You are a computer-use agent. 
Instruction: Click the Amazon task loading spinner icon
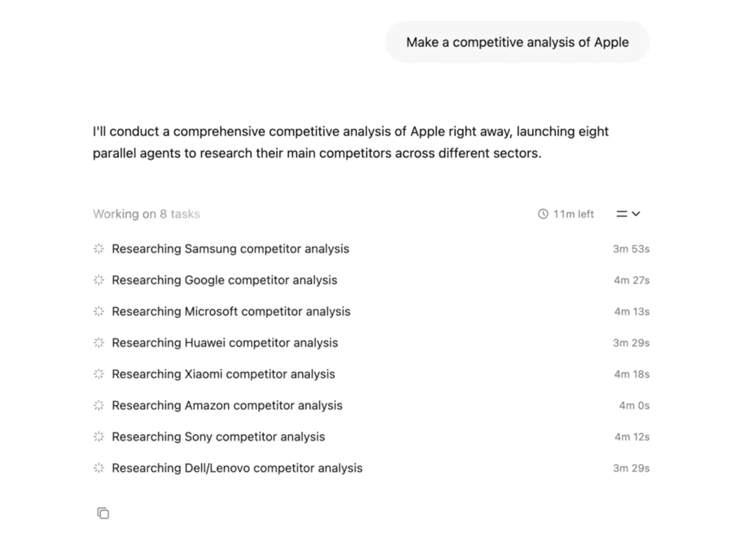click(99, 406)
